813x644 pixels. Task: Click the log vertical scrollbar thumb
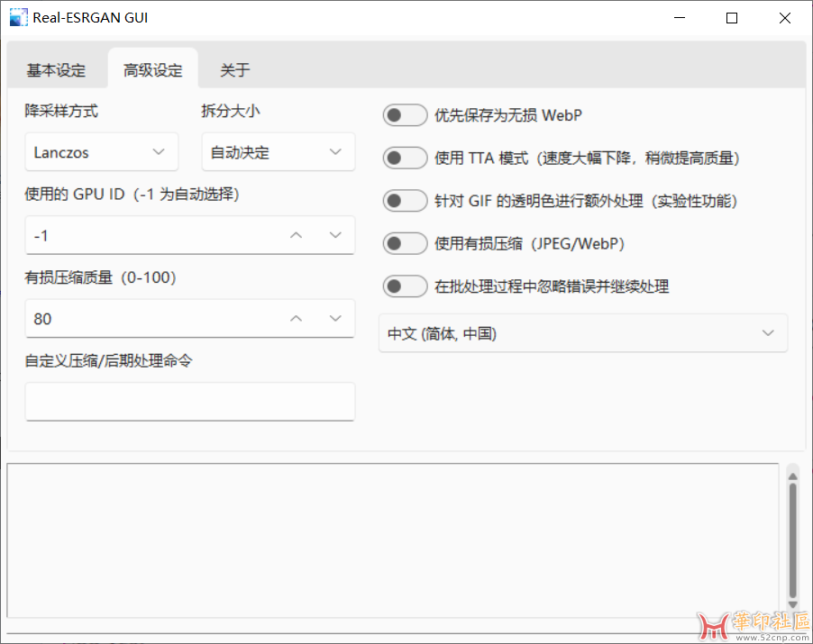793,540
